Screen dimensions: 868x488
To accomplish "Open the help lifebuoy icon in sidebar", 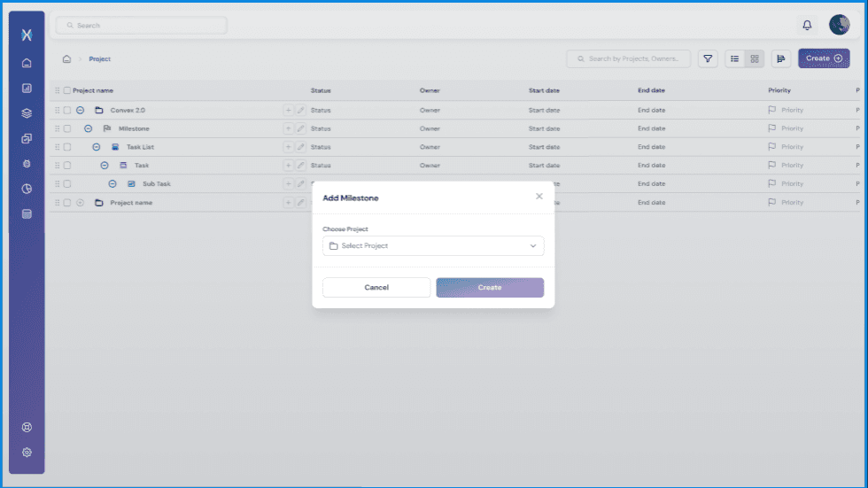I will (x=27, y=427).
